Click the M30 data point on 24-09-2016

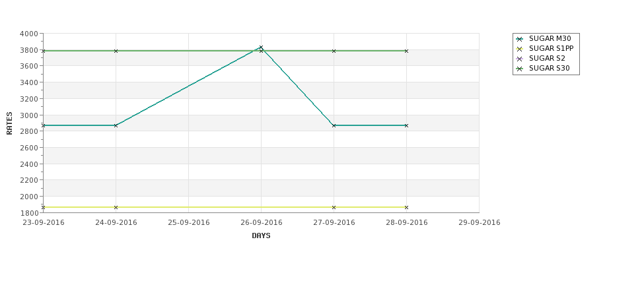(x=116, y=125)
